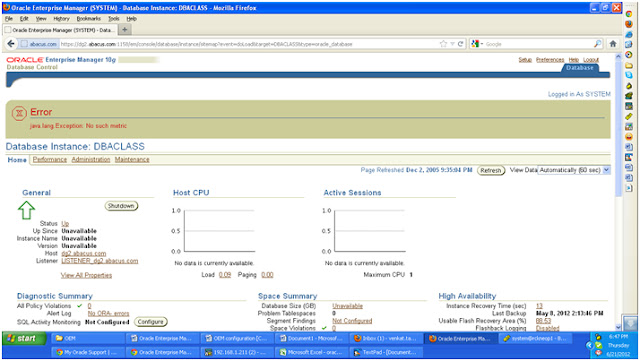
Task: Switch to Document1 Microsoft Word in taskbar
Action: [x=313, y=338]
